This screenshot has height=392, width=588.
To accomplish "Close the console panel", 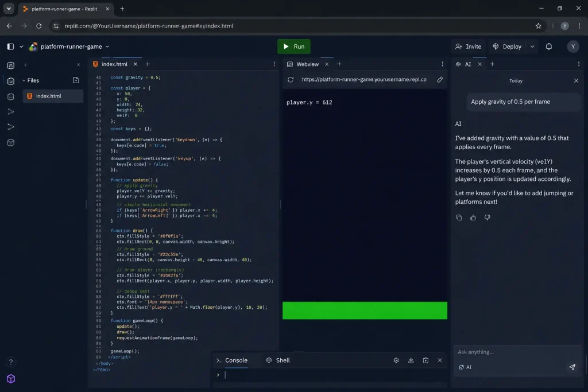I will [x=439, y=360].
